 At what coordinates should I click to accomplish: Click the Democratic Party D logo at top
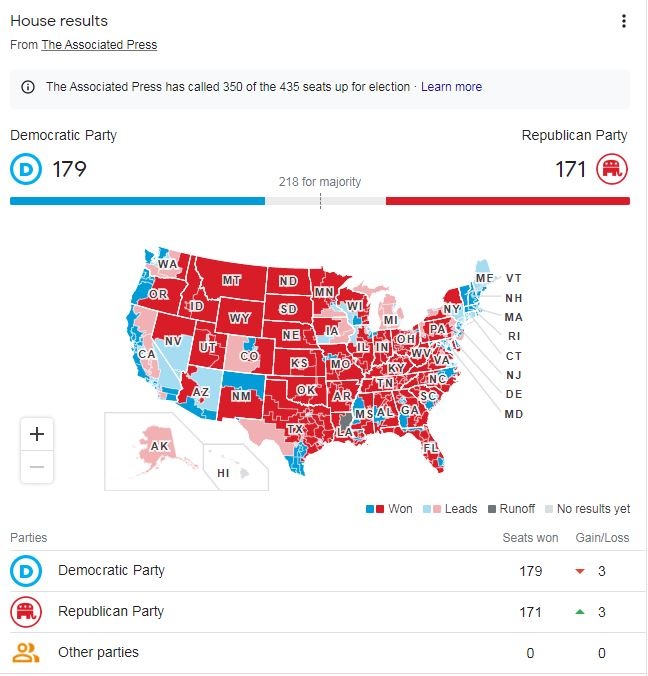(x=26, y=169)
